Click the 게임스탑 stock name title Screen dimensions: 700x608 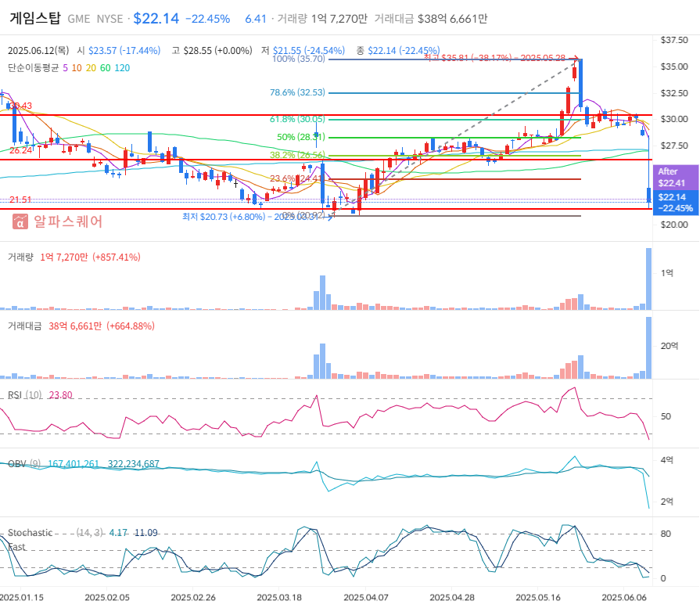pyautogui.click(x=35, y=18)
